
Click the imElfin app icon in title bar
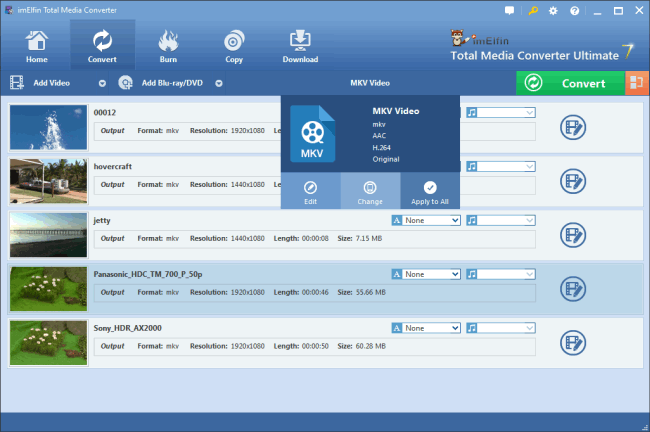click(9, 10)
